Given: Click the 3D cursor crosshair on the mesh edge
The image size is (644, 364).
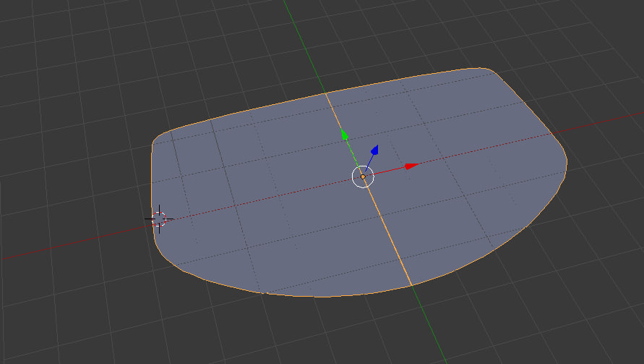Looking at the screenshot, I should click(x=159, y=219).
